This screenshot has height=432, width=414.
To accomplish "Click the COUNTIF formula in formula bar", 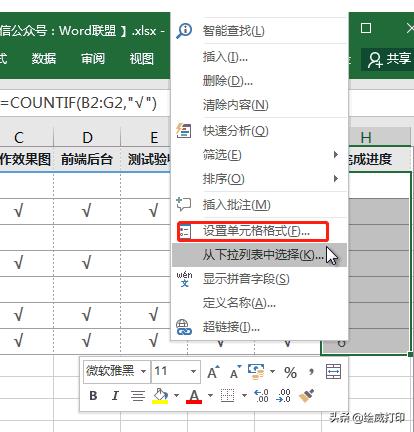I will click(79, 103).
